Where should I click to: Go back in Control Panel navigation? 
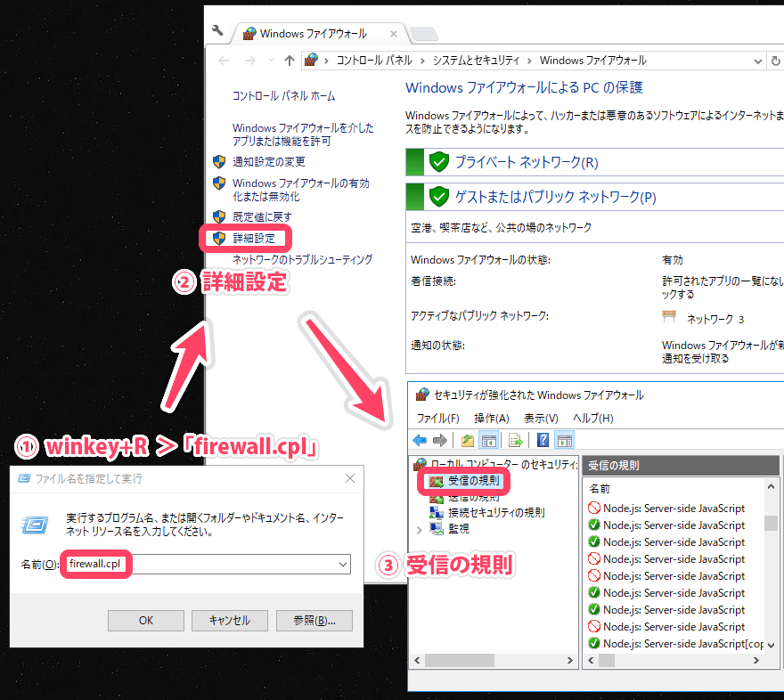click(x=224, y=61)
